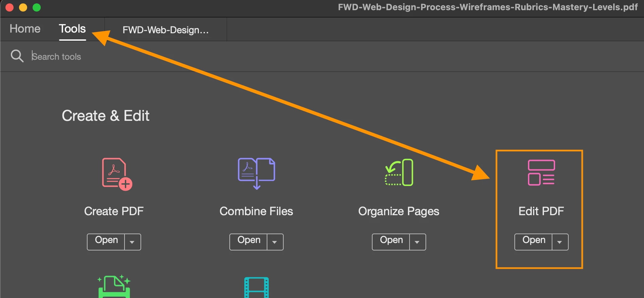Select the Combine Files icon
The image size is (644, 298).
coord(257,173)
